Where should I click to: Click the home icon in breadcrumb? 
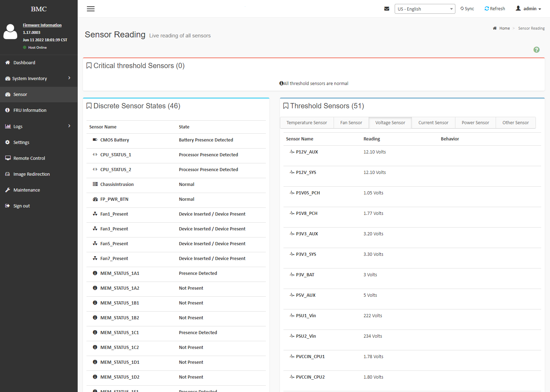point(495,28)
